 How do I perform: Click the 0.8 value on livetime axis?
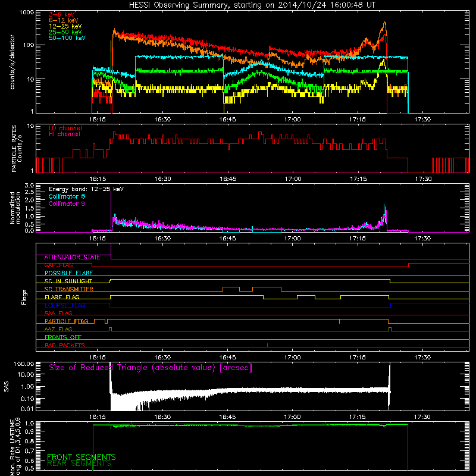[x=29, y=441]
